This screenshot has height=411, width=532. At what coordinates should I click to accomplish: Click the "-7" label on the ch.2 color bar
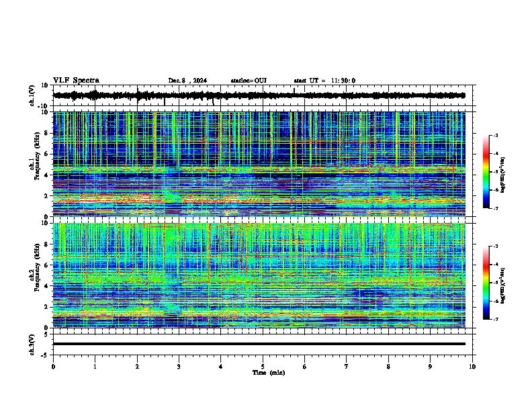(x=495, y=319)
